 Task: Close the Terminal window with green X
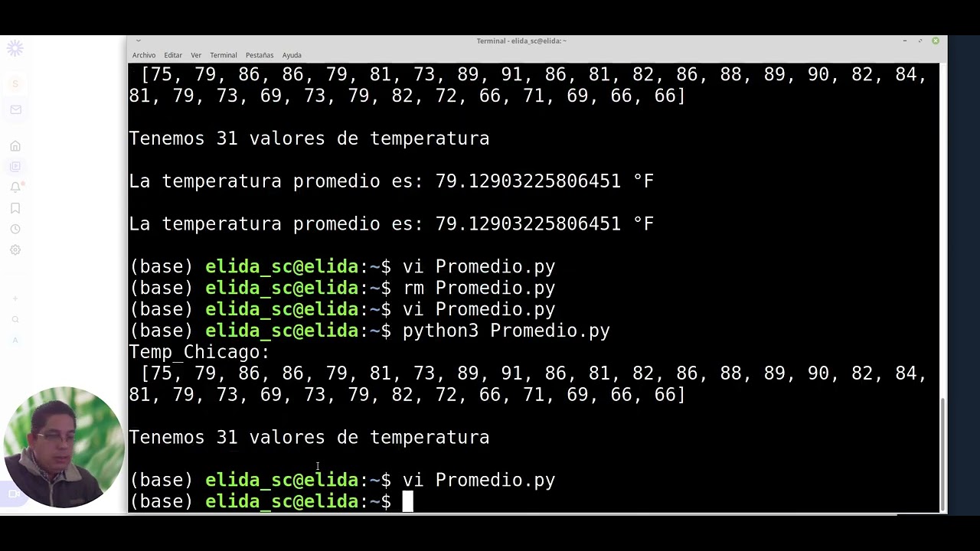pos(936,41)
